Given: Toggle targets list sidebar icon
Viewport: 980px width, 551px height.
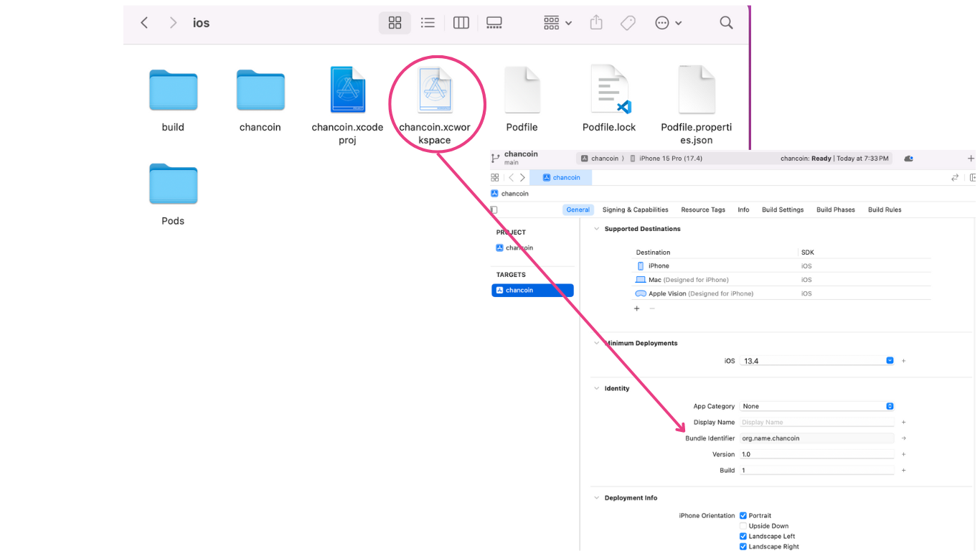Looking at the screenshot, I should (494, 210).
